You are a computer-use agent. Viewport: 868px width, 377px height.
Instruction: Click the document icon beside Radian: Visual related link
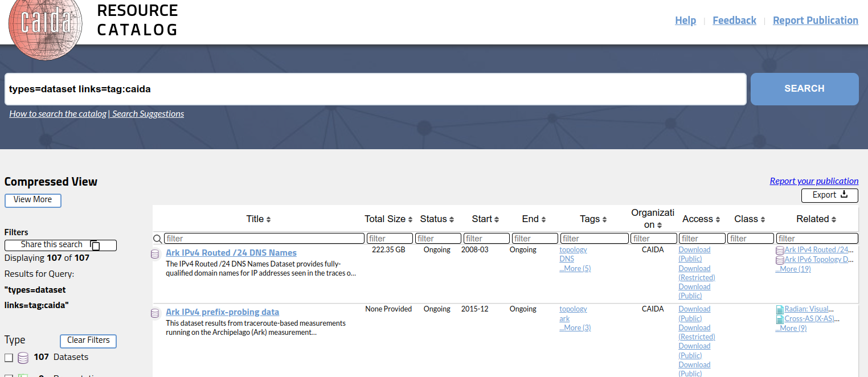[780, 310]
